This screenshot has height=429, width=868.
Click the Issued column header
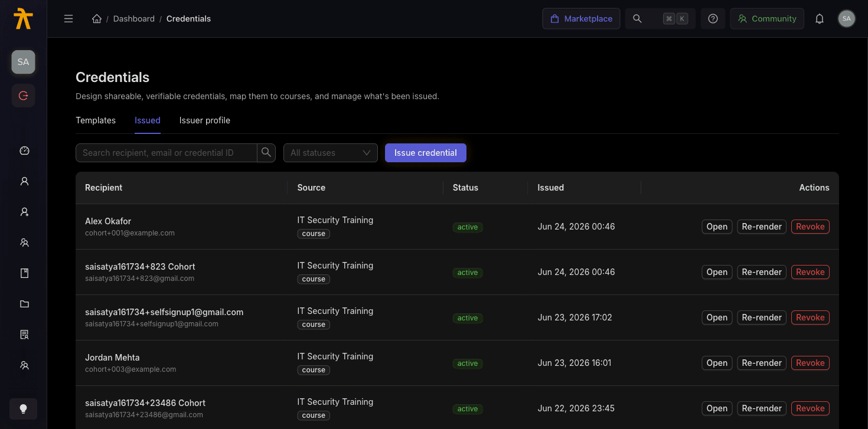(x=550, y=188)
